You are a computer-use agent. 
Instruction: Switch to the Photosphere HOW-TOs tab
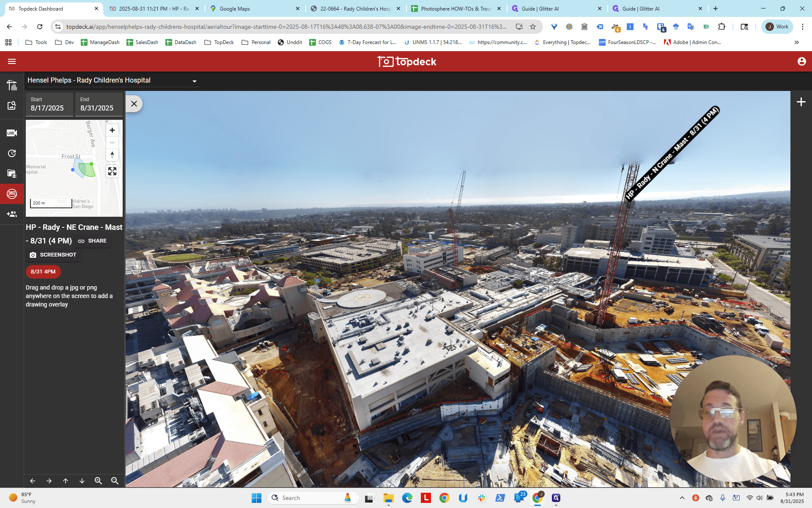click(x=456, y=8)
